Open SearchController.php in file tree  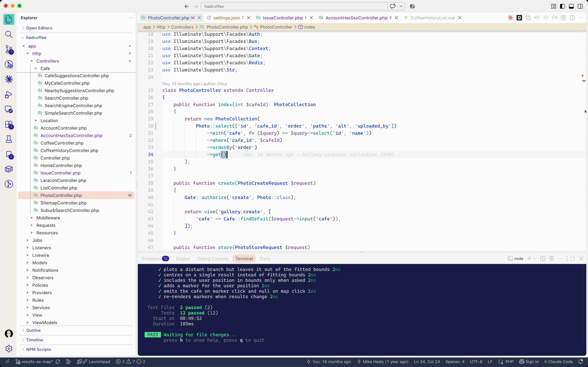pos(66,98)
